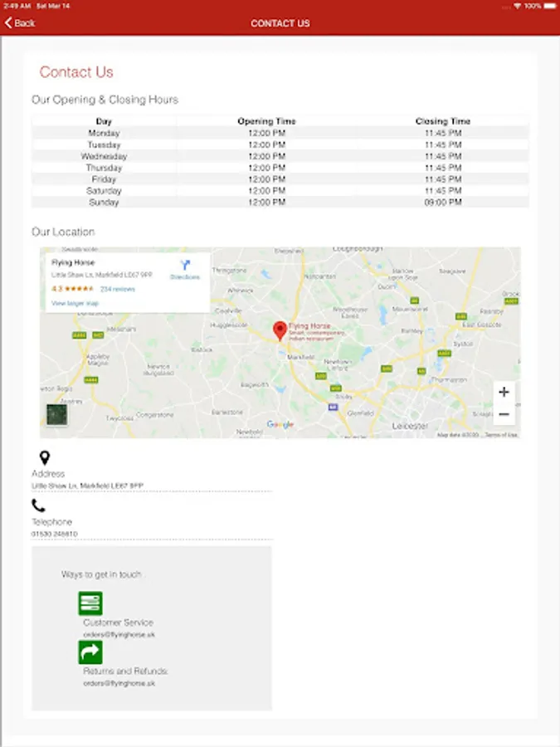The image size is (560, 747).
Task: Select the Tuesday row in the hours table
Action: coord(280,144)
